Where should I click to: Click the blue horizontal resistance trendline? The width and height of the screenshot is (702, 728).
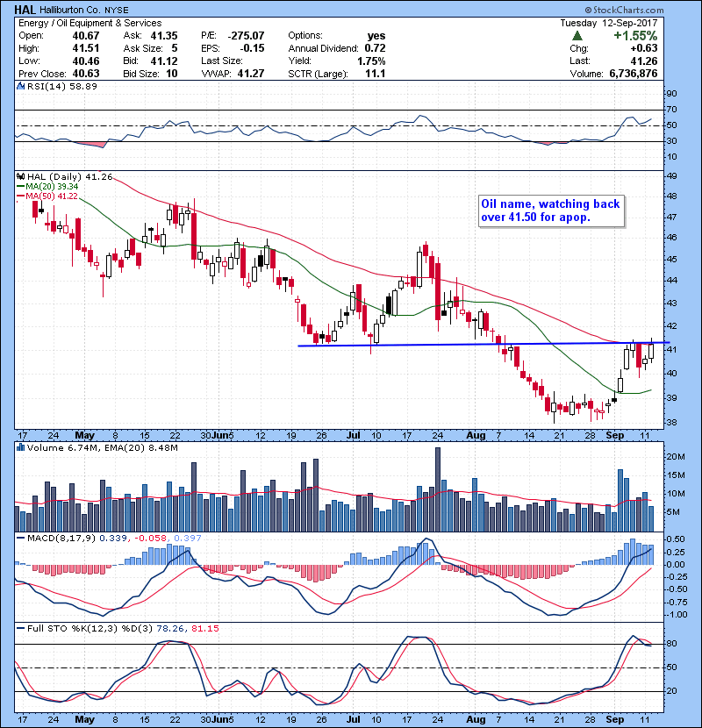[484, 344]
